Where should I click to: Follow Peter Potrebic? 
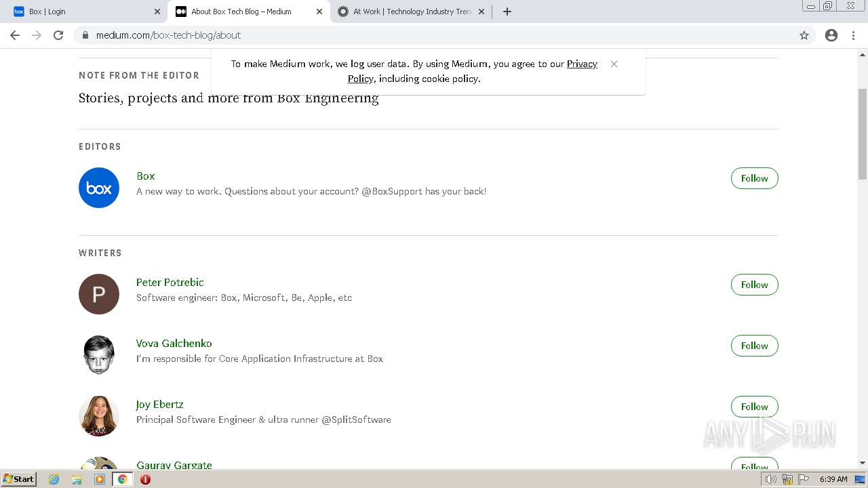click(x=755, y=285)
